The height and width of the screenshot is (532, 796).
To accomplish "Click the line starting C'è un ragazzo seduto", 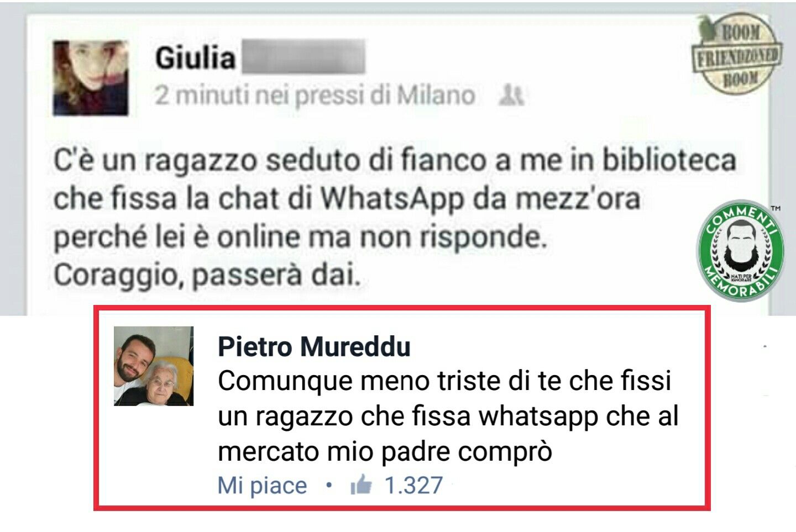I will click(395, 161).
